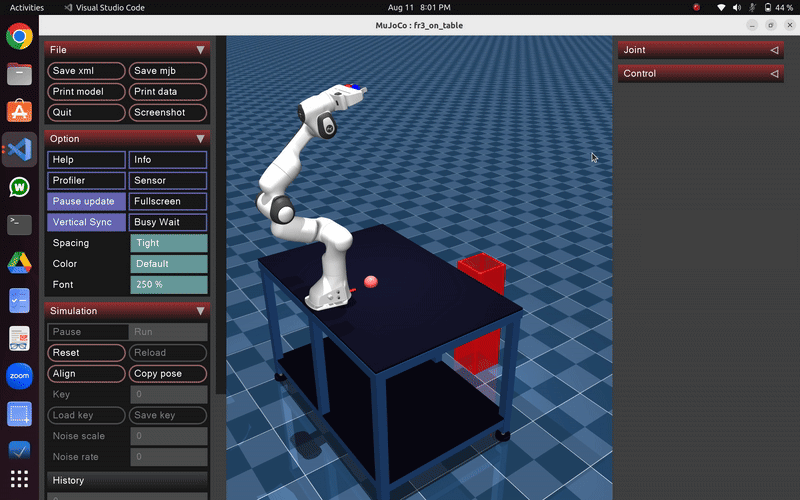Image resolution: width=800 pixels, height=500 pixels.
Task: Disable Vertical Sync option
Action: pos(86,222)
